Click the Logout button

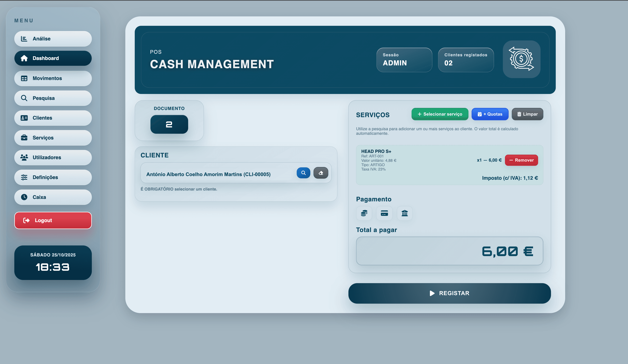[x=53, y=220]
